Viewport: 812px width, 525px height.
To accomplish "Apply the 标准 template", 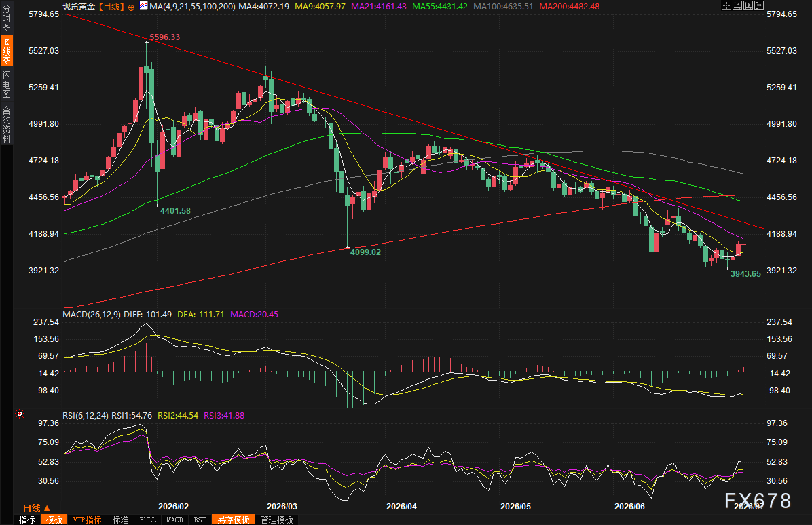I will [120, 520].
